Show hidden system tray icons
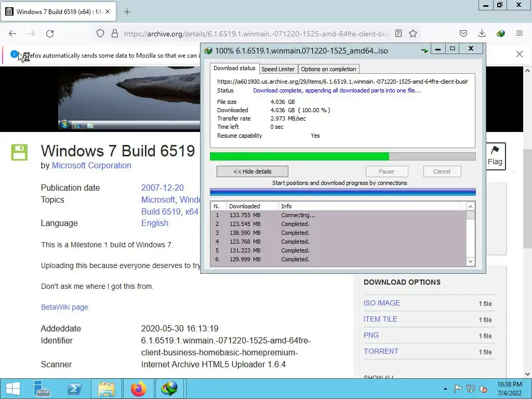This screenshot has height=399, width=532. coord(445,389)
